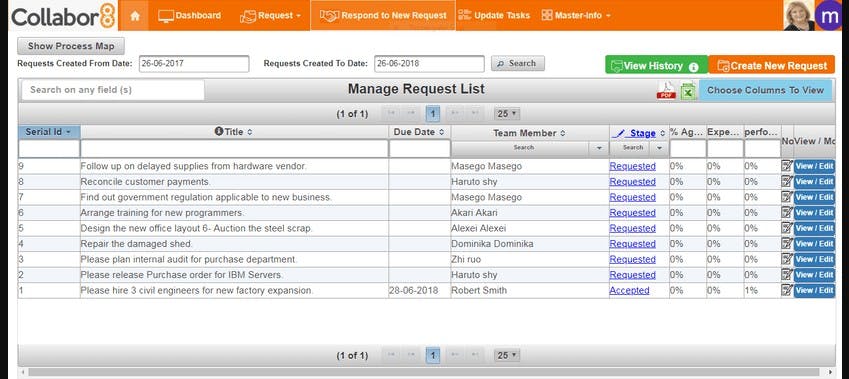Click the info icon beside the Title header
This screenshot has height=379, width=849.
219,131
